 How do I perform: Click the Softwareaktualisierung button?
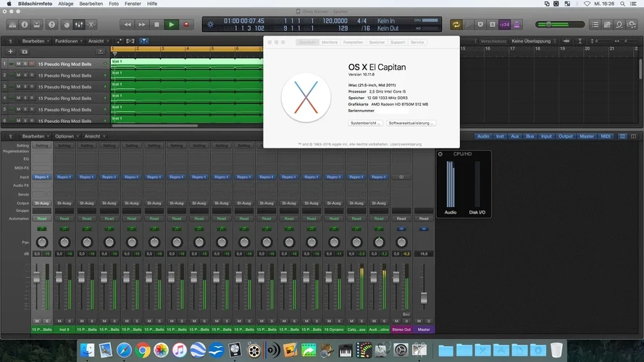[411, 123]
